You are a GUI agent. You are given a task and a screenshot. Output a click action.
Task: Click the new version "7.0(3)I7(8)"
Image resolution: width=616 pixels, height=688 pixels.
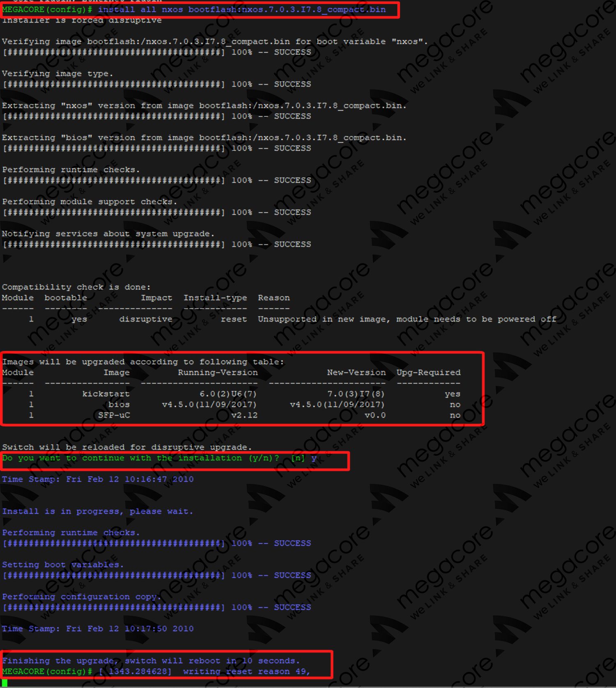[x=356, y=394]
